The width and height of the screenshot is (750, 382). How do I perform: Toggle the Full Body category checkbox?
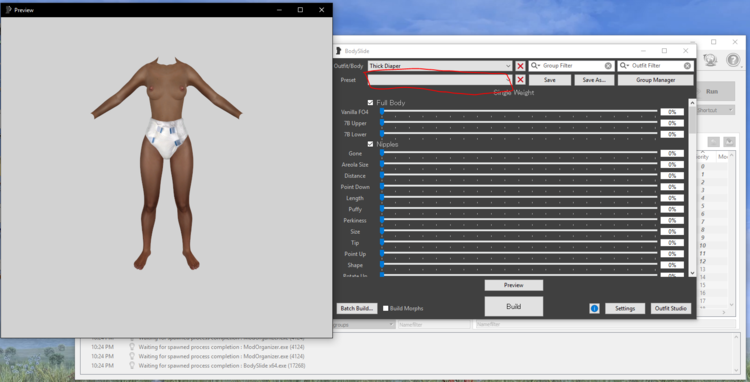click(x=370, y=103)
